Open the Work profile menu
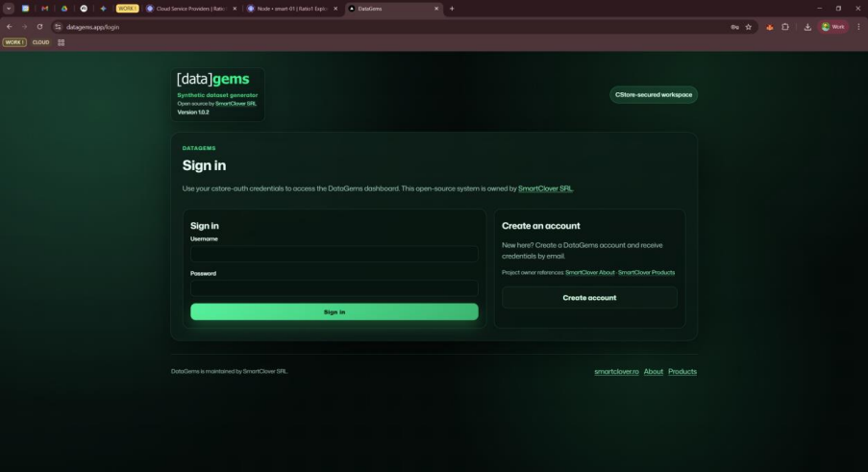The image size is (868, 472). [x=833, y=27]
